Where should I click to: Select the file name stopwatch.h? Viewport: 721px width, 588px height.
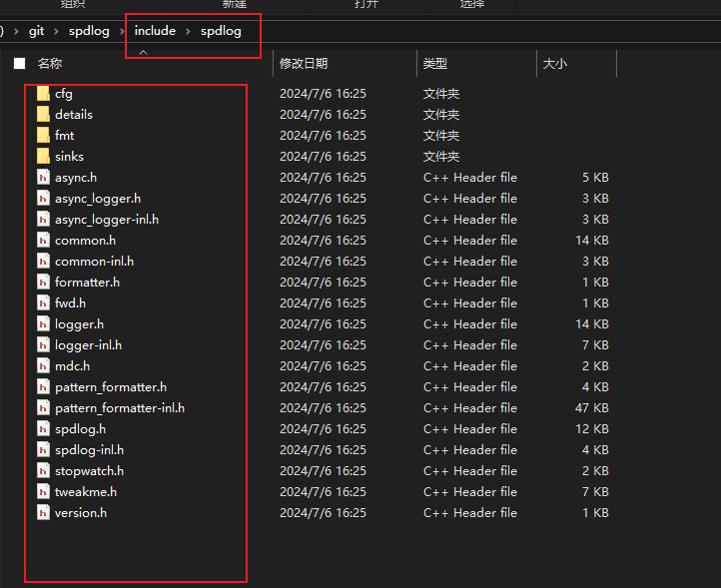[x=89, y=471]
